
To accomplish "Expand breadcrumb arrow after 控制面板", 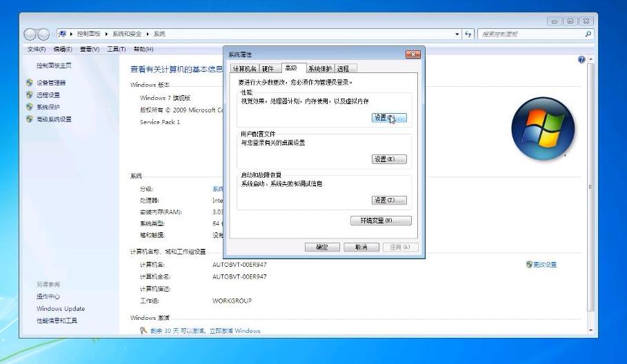I will (x=107, y=34).
